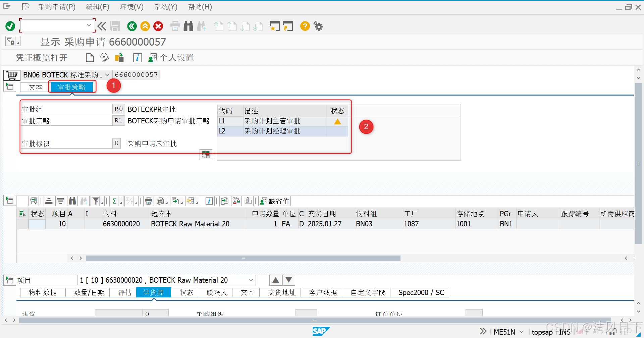This screenshot has width=644, height=338.
Task: Click the sort ascending icon in item toolbar
Action: 49,201
